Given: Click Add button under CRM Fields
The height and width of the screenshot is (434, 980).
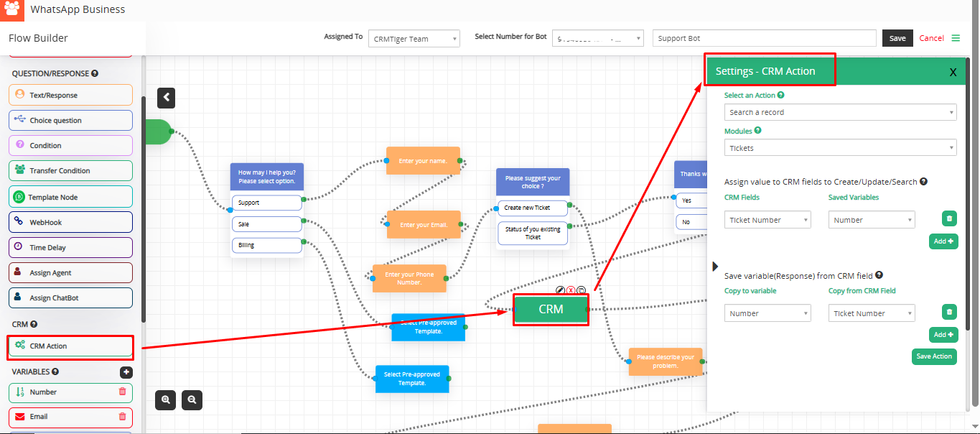Looking at the screenshot, I should click(x=943, y=241).
